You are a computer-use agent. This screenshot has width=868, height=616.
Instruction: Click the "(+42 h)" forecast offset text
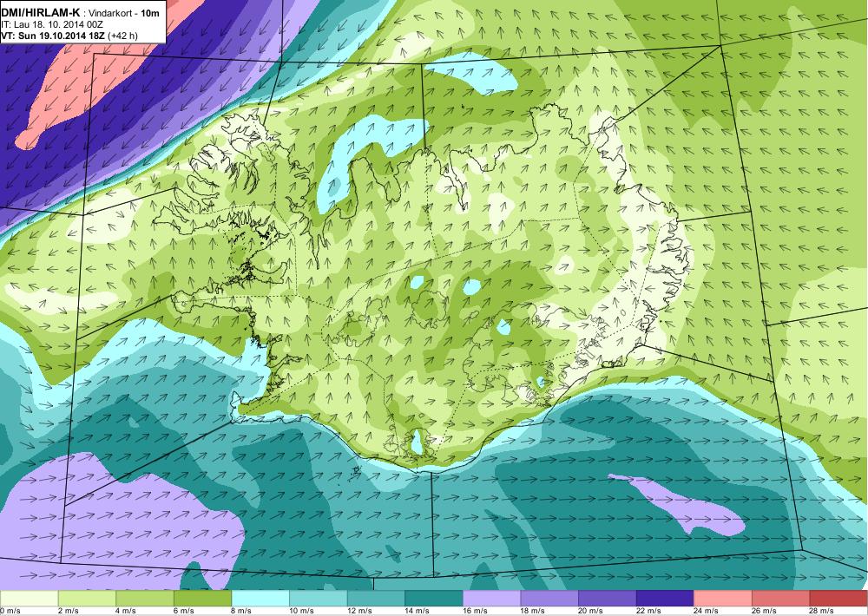coord(124,36)
